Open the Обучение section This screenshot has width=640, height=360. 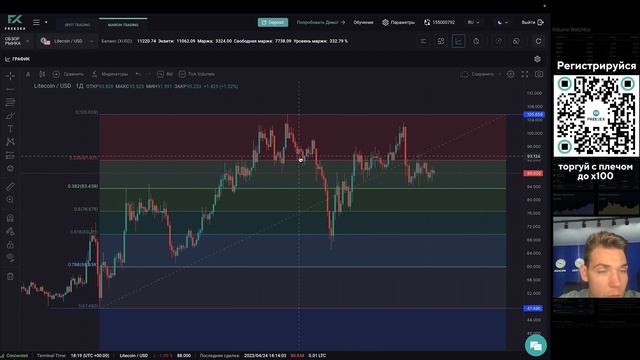pyautogui.click(x=363, y=22)
